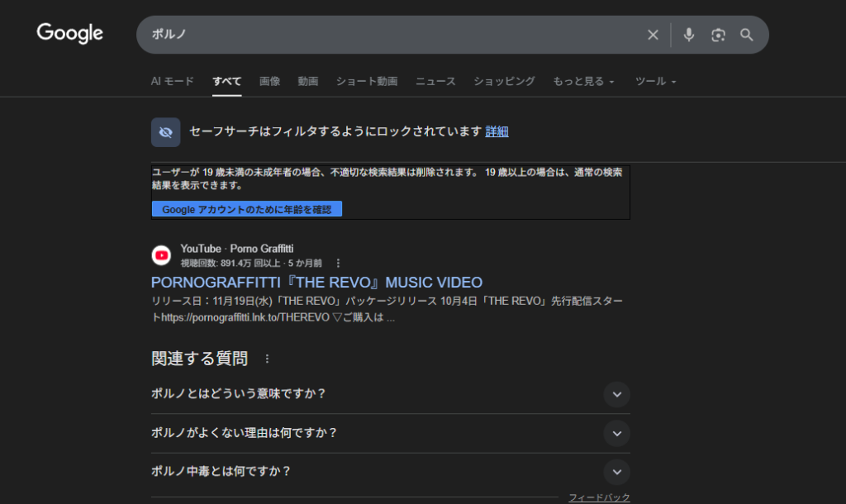
Task: Clear the search box with the X icon
Action: (x=653, y=35)
